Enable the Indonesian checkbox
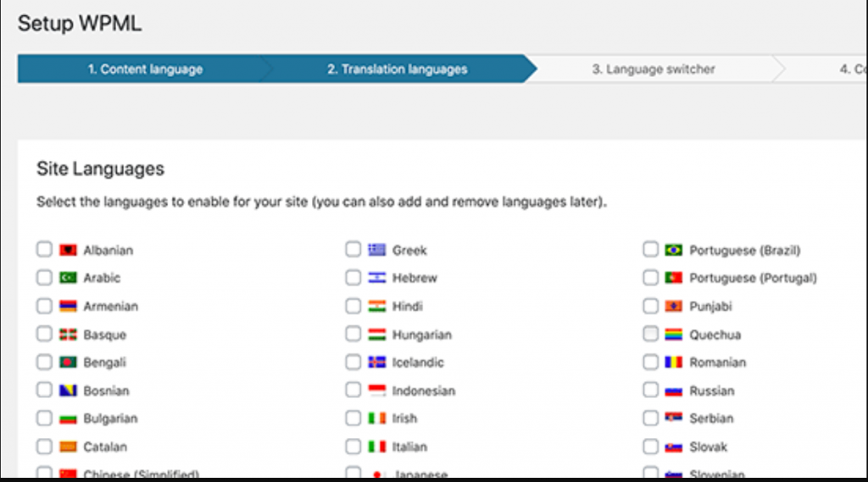Viewport: 868px width, 482px height. pyautogui.click(x=353, y=390)
